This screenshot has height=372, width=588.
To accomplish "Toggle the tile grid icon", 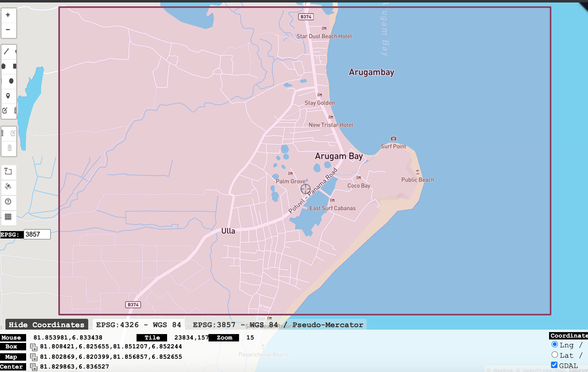I will pos(8,217).
